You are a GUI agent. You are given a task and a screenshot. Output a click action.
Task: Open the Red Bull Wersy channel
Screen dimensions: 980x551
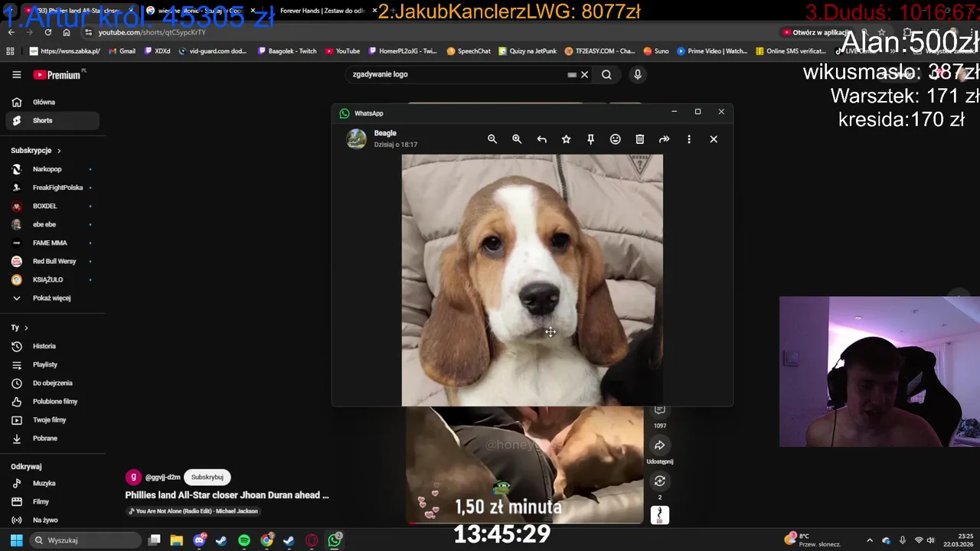52,261
